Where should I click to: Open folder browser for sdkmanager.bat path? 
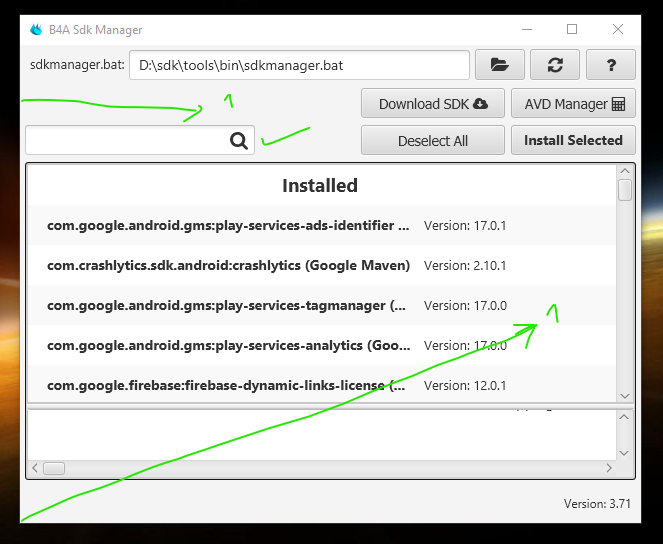499,65
